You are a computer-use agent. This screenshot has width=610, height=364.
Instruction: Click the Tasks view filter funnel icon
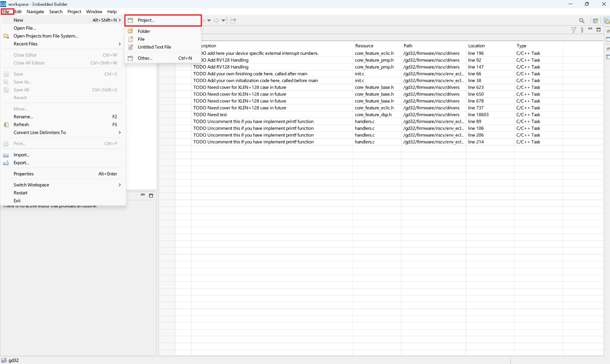pos(574,30)
